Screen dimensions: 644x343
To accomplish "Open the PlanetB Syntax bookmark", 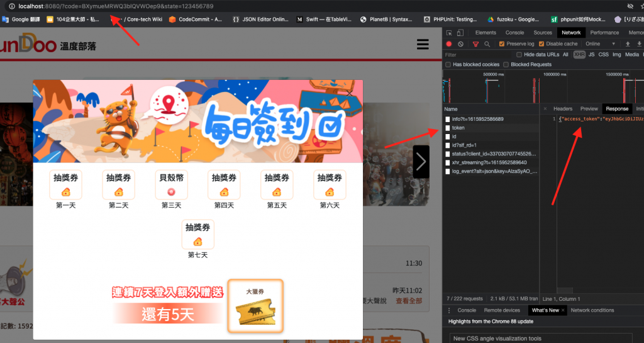I will 386,20.
